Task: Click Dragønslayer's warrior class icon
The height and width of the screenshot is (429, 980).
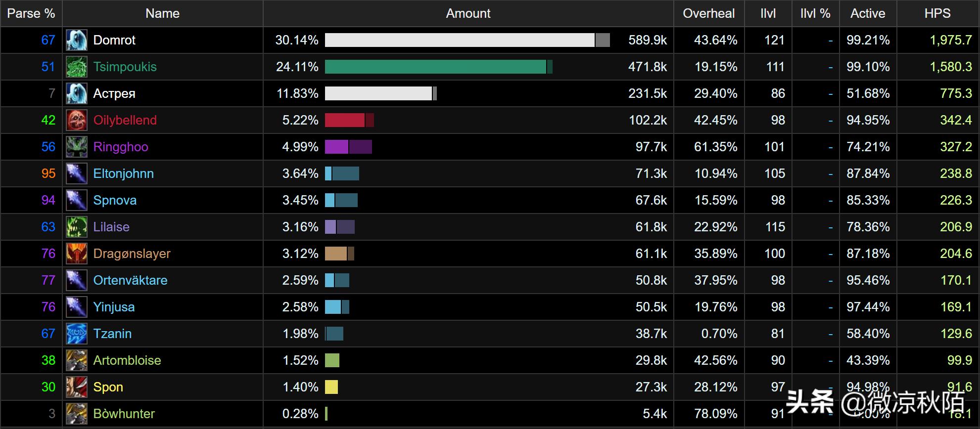Action: pyautogui.click(x=77, y=254)
